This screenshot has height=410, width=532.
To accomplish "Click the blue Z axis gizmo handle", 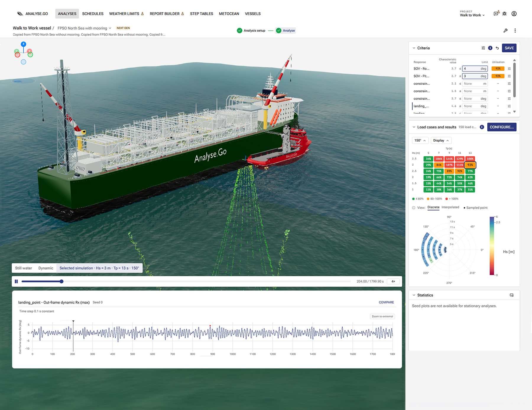I will pyautogui.click(x=23, y=44).
